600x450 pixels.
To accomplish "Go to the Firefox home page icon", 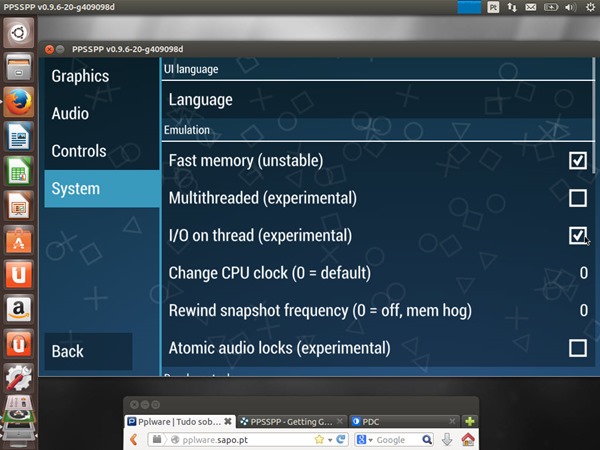I will coord(468,439).
